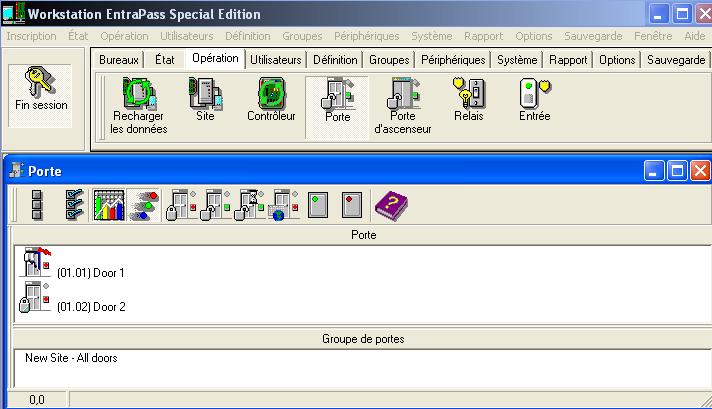Click the lock door icon with red indicator
The width and height of the screenshot is (712, 409).
coord(181,205)
